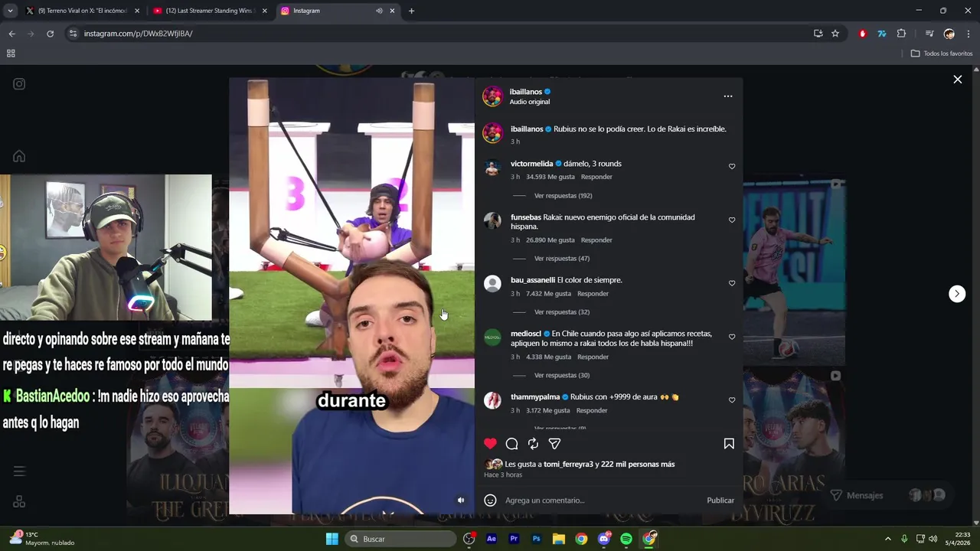Open a new browser tab
Viewport: 980px width, 551px height.
coord(411,11)
